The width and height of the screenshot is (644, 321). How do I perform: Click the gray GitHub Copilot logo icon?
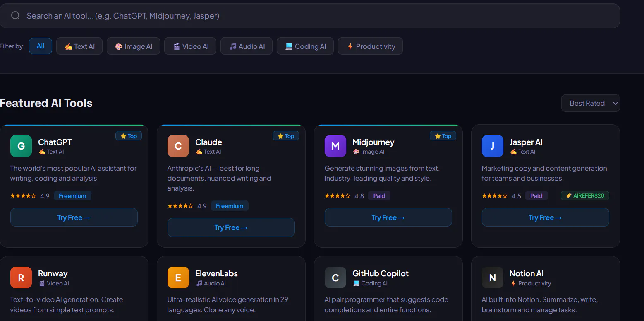(x=335, y=278)
